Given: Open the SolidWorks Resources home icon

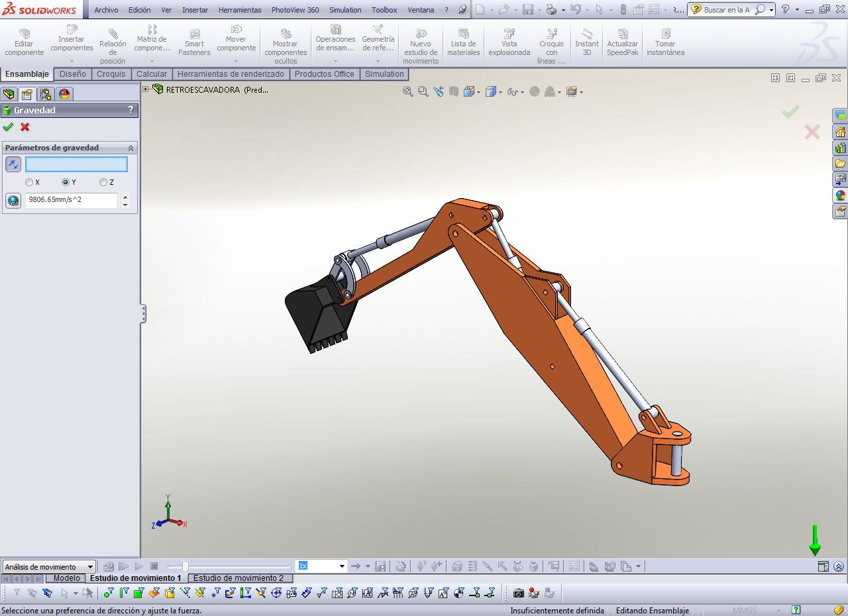Looking at the screenshot, I should click(x=840, y=132).
